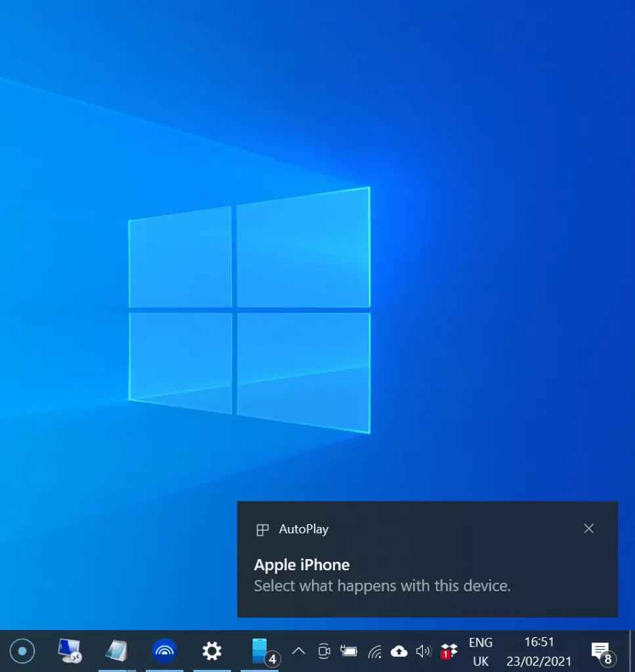Open the screen cast icon in the tray
The image size is (635, 672).
(324, 651)
